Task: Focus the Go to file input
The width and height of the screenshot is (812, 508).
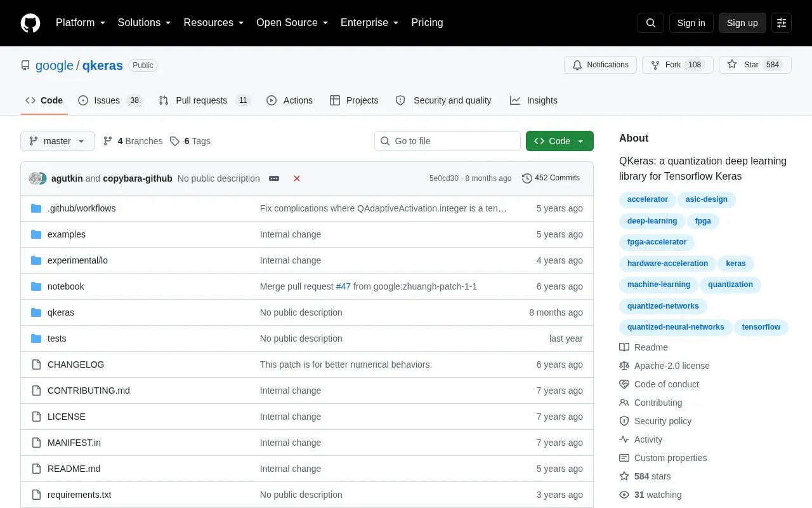Action: click(x=447, y=141)
